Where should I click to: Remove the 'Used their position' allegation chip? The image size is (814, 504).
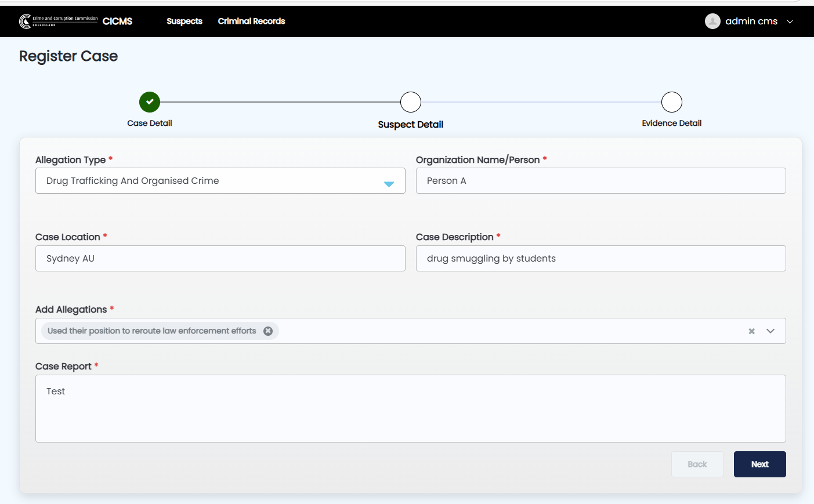point(268,331)
